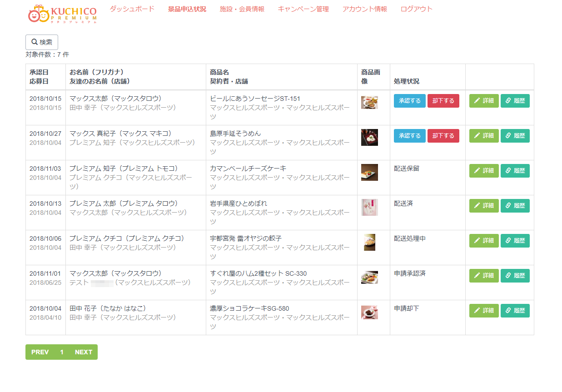562x392 pixels.
Task: Open history for 濃厚ショコラケーキSG-580 row
Action: tap(515, 311)
